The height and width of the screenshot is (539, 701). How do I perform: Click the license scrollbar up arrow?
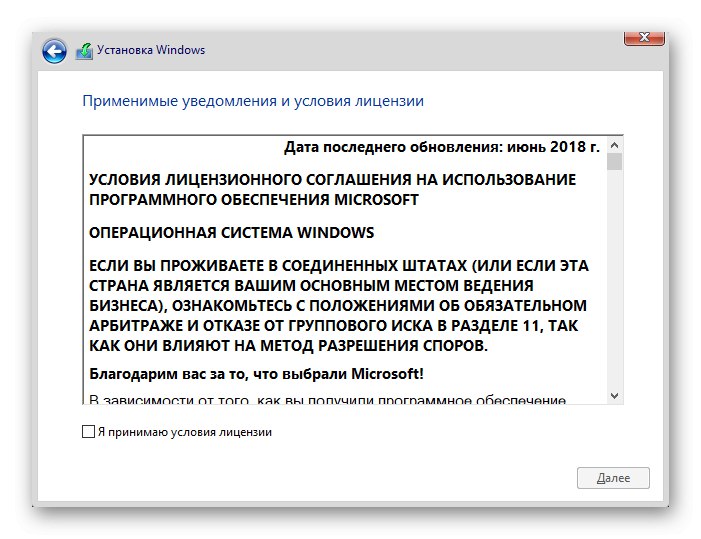[x=614, y=145]
